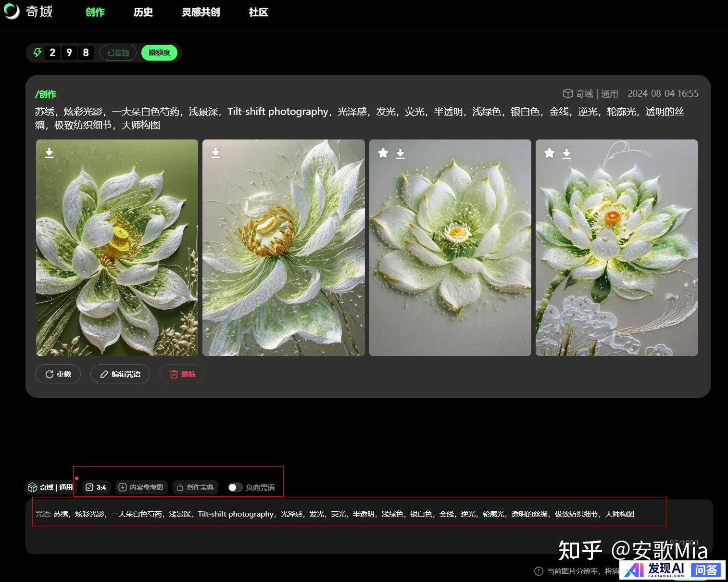The image size is (728, 582).
Task: Favorite the fourth lotus image
Action: pyautogui.click(x=549, y=153)
